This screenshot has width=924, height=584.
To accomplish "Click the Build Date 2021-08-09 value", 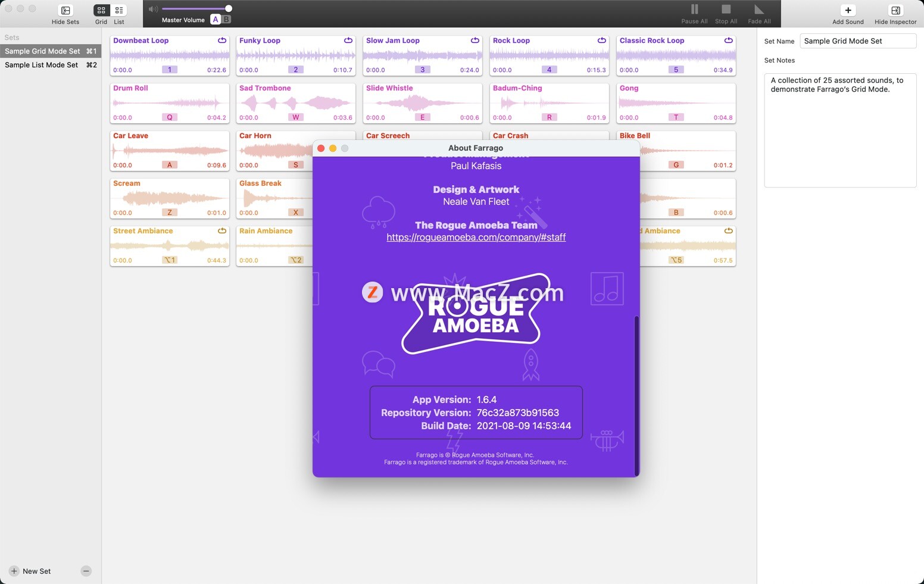I will 524,426.
